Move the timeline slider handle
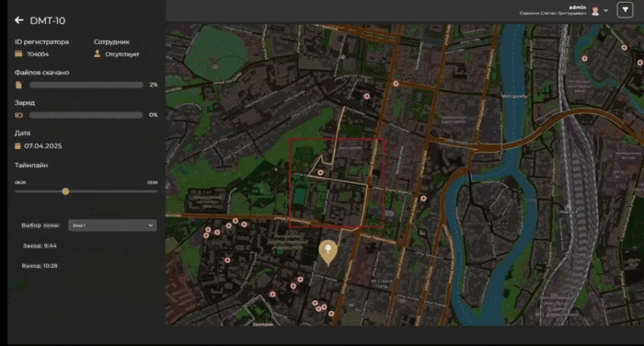 (x=65, y=191)
